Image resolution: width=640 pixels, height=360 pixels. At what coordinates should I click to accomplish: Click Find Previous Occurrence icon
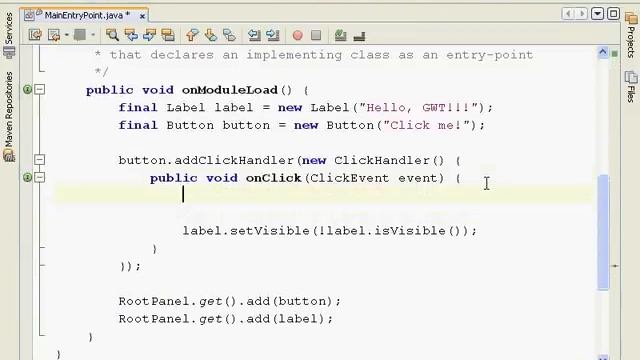point(131,35)
